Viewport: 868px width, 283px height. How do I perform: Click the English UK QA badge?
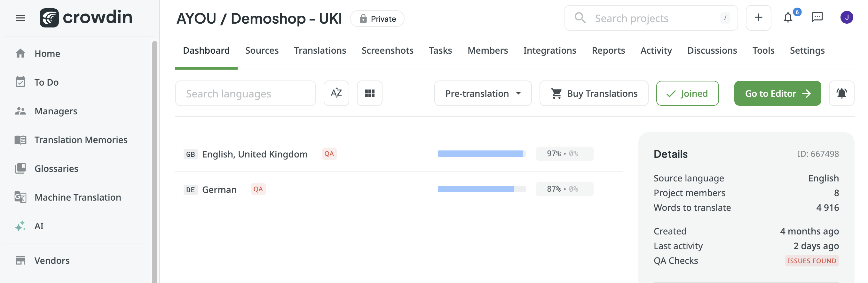329,154
